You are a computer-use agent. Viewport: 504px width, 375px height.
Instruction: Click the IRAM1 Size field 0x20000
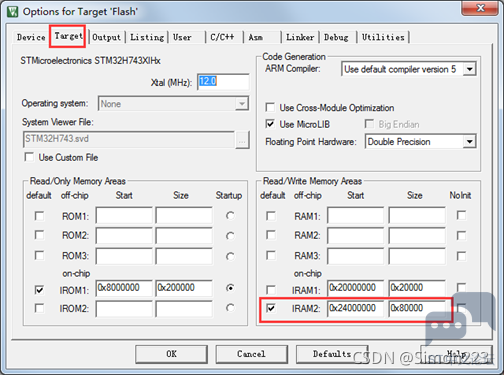coord(417,288)
